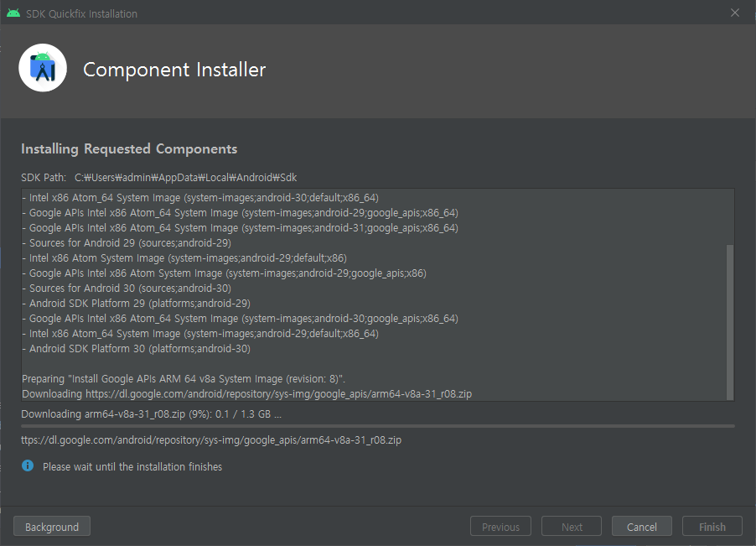Click Intel x86 Atom android-29;default;x86 line
The image size is (756, 546).
(x=184, y=258)
